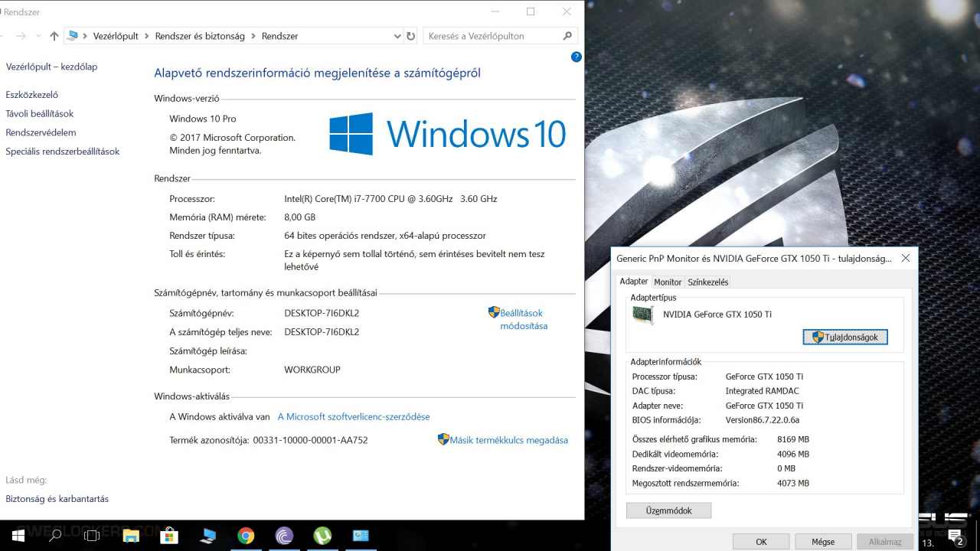Open Távoli beállítások link
The image size is (980, 551).
(40, 113)
